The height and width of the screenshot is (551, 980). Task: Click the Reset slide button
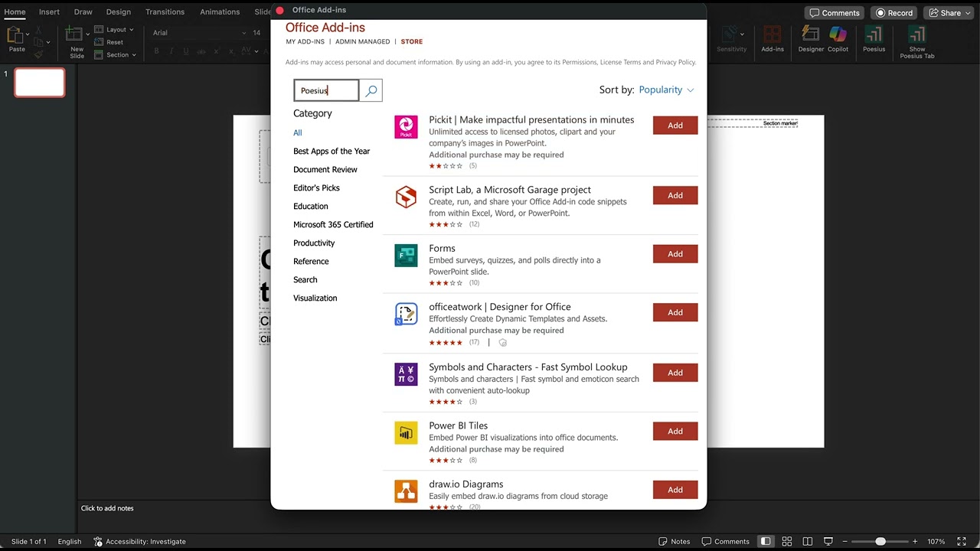109,42
